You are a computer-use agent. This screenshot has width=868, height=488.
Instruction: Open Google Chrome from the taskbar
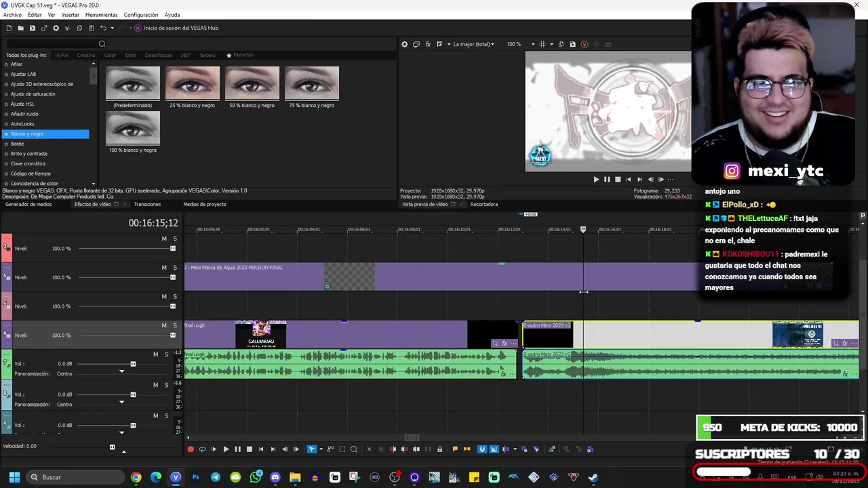click(136, 477)
